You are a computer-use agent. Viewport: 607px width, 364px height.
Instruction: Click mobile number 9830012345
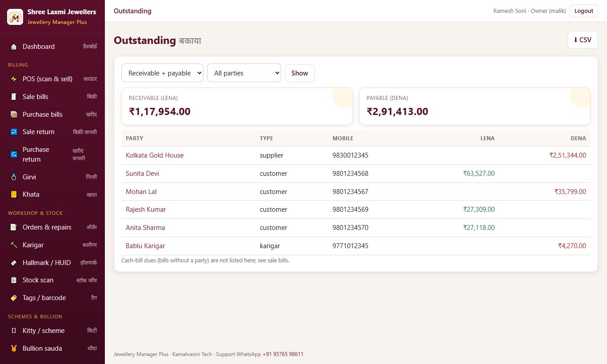coord(351,155)
